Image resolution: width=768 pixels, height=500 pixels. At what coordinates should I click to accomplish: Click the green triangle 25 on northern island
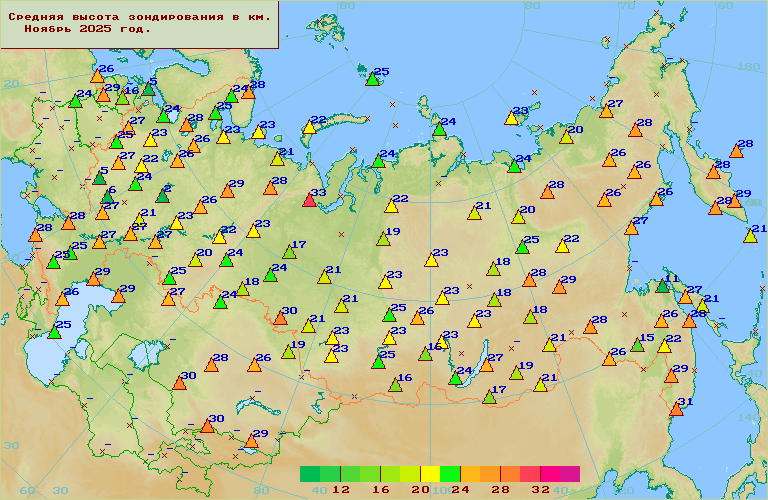click(x=372, y=79)
